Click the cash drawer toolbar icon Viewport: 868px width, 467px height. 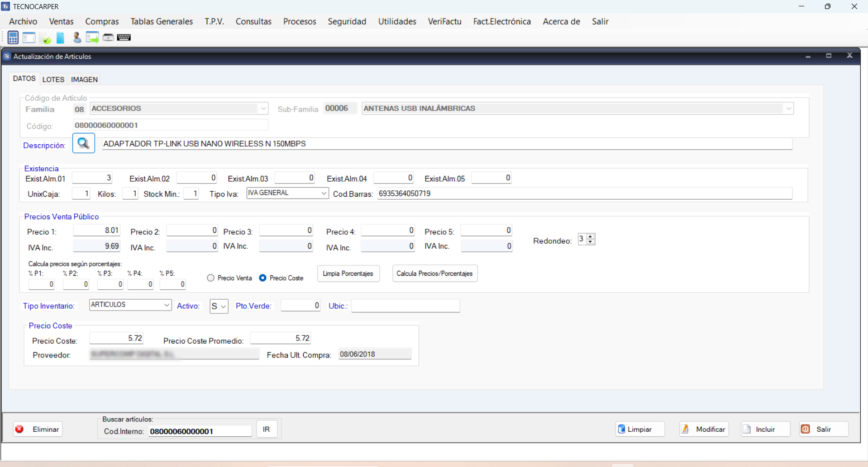pyautogui.click(x=108, y=38)
